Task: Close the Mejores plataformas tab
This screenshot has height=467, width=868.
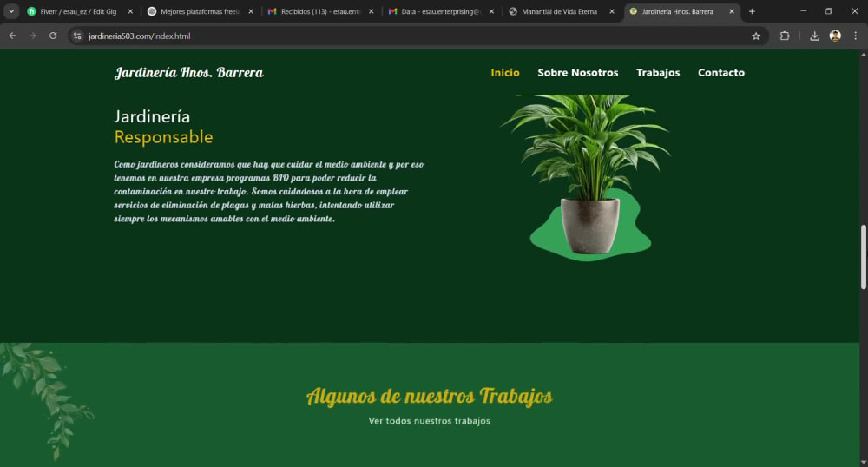Action: [251, 11]
